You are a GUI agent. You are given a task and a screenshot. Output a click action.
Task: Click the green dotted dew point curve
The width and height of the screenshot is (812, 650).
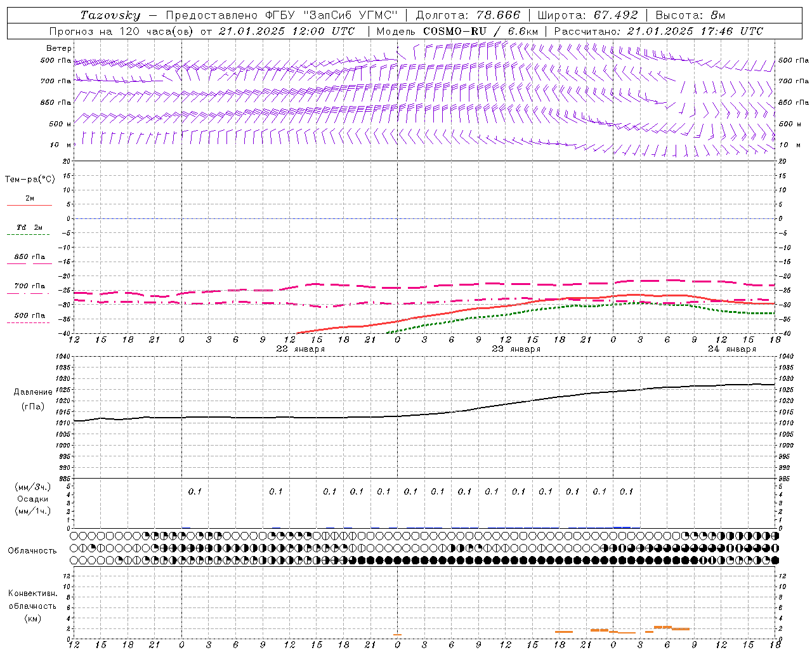(x=580, y=307)
